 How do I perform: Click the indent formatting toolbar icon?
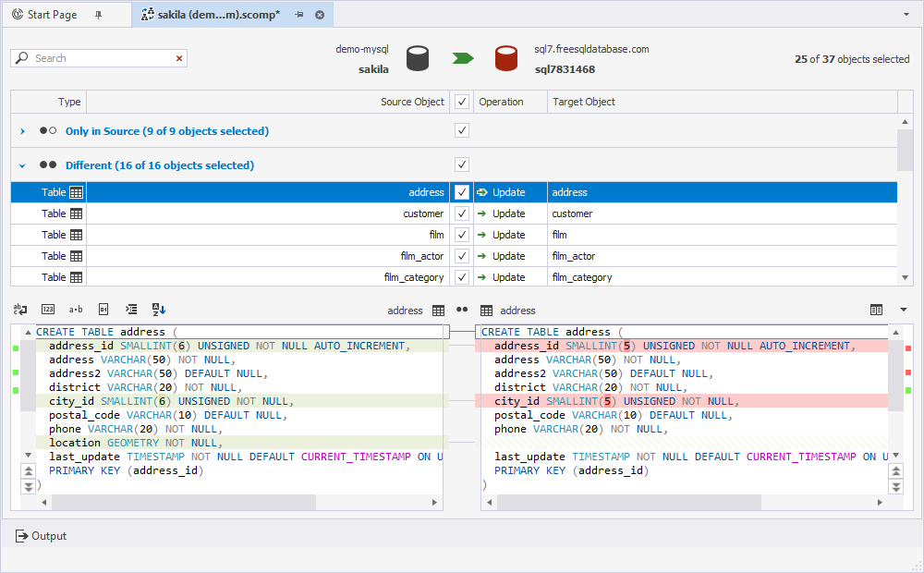[131, 310]
